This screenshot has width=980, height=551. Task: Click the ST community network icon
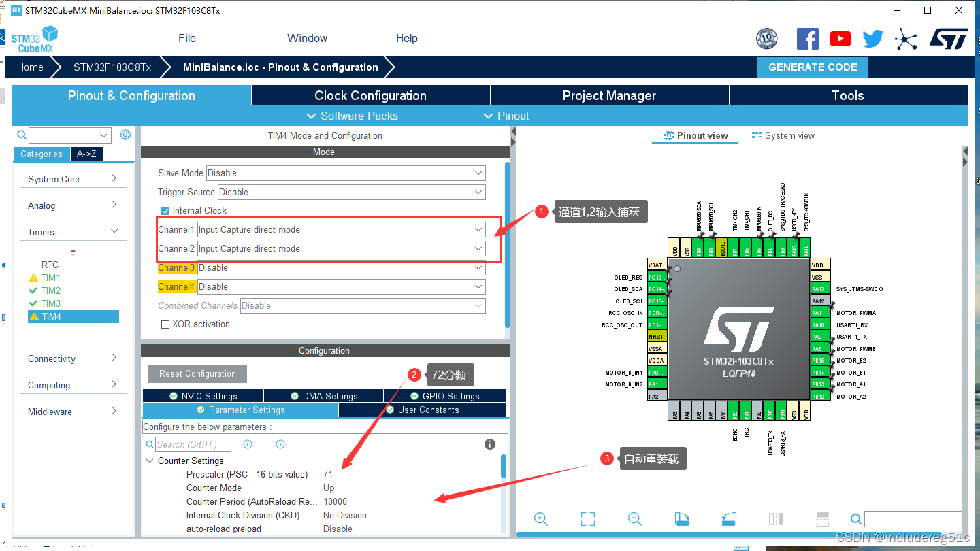[x=906, y=39]
